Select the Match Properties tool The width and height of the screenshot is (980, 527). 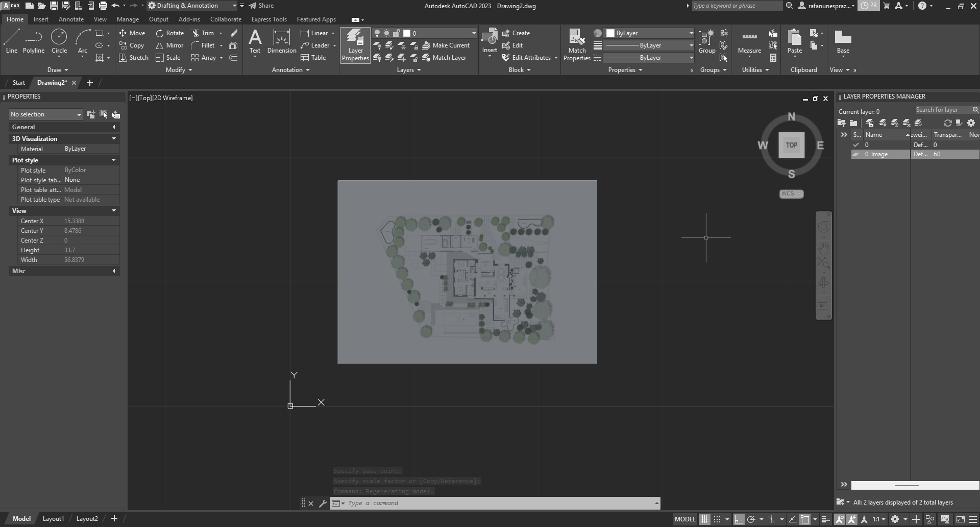pyautogui.click(x=576, y=45)
